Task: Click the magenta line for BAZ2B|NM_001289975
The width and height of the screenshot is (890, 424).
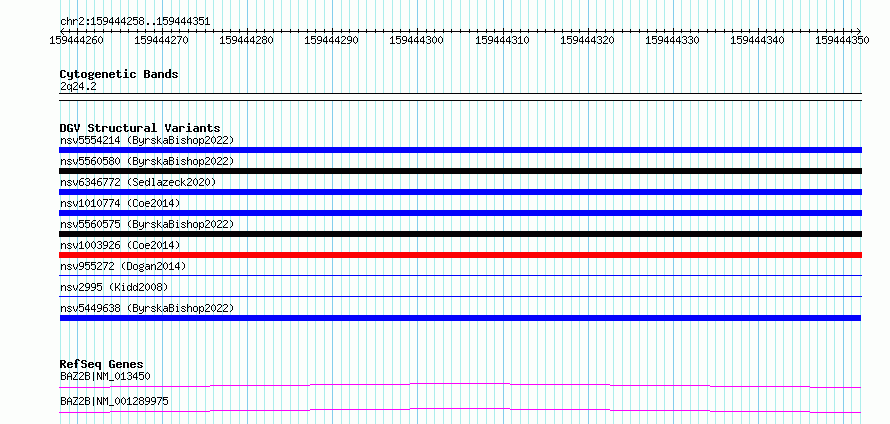Action: tap(460, 410)
